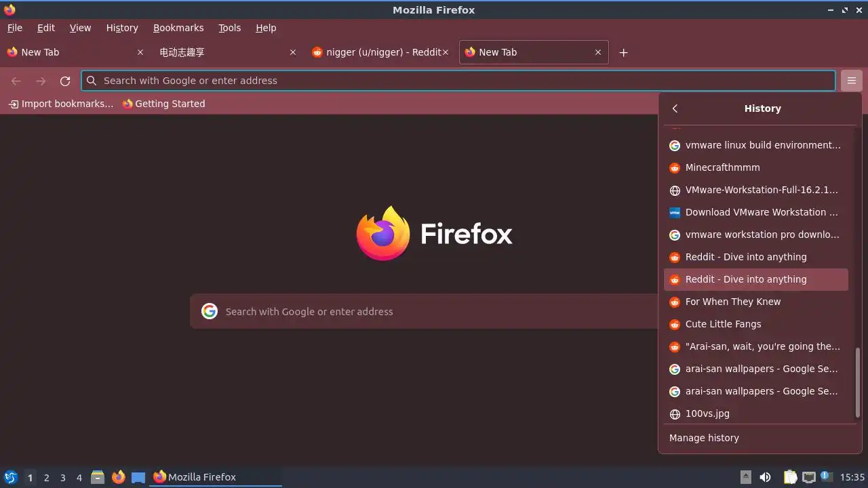Close the active New Tab tab
Image resolution: width=868 pixels, height=488 pixels.
click(598, 52)
